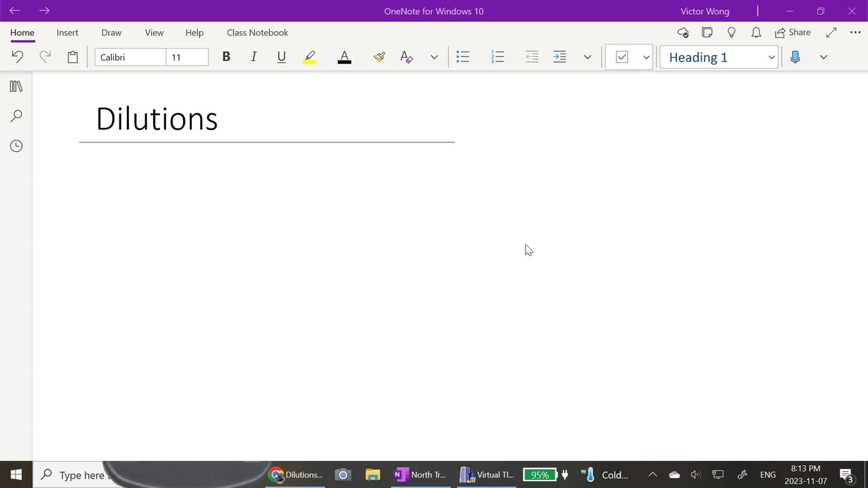Open the tags dropdown arrow
The image size is (868, 488).
click(x=646, y=57)
